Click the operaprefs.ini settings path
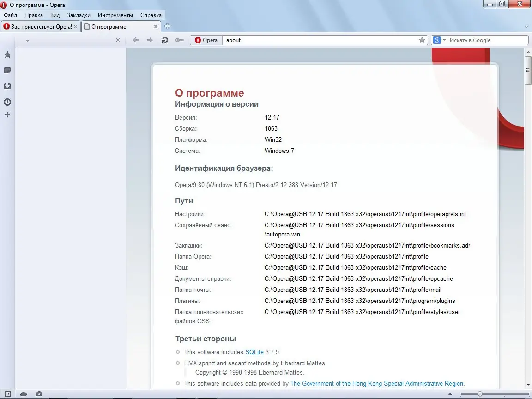Image resolution: width=532 pixels, height=399 pixels. [365, 214]
